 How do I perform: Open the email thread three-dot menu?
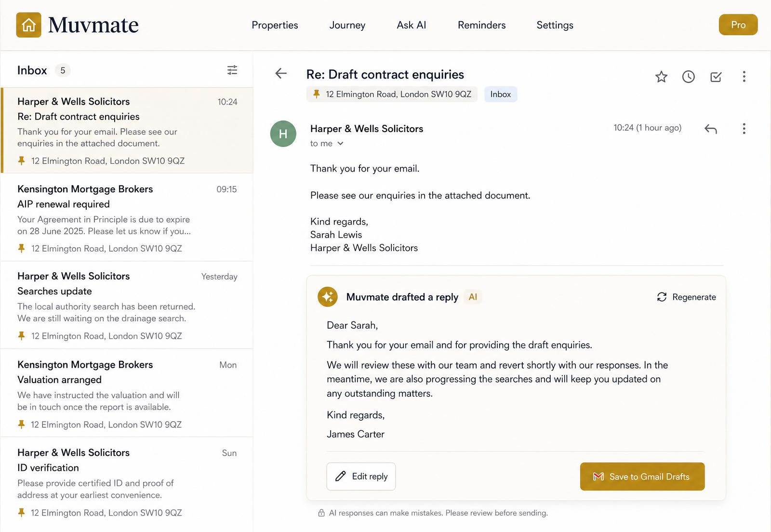(744, 77)
